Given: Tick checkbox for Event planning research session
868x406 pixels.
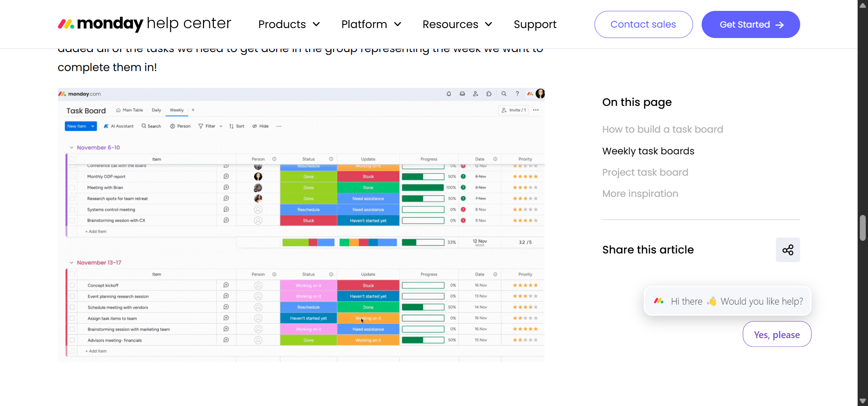Looking at the screenshot, I should pos(72,296).
